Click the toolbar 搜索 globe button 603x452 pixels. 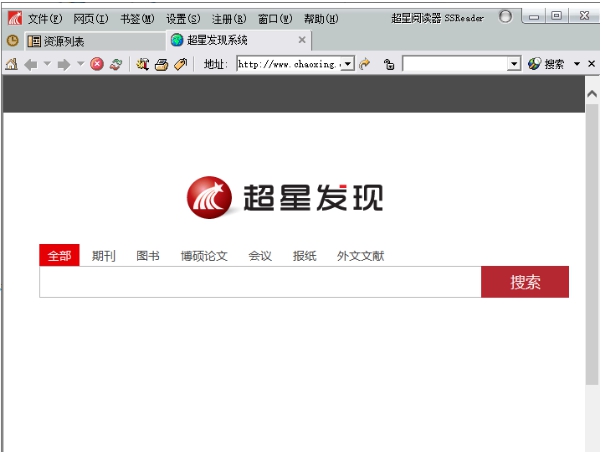tap(546, 64)
